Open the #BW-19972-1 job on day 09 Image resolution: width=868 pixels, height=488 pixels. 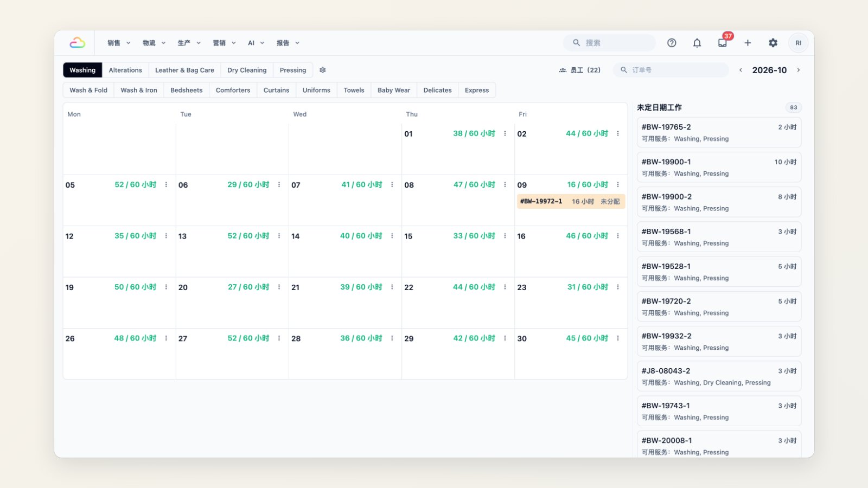click(571, 202)
